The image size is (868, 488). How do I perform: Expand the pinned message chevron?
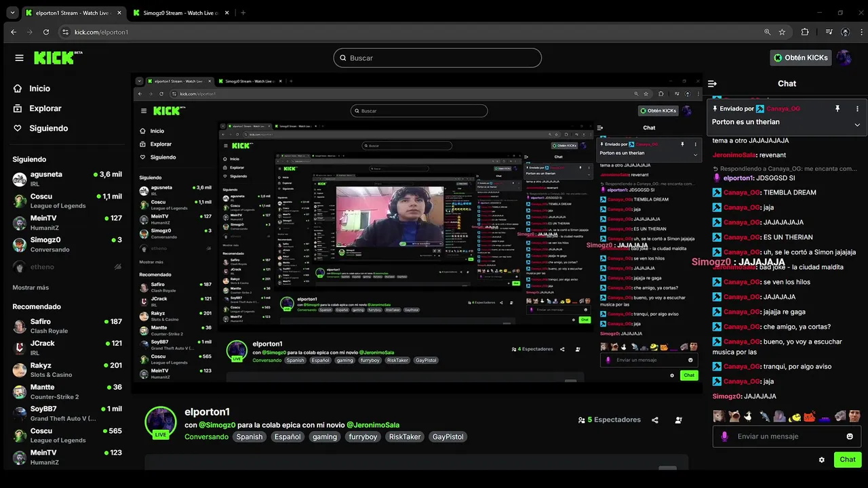click(x=857, y=125)
